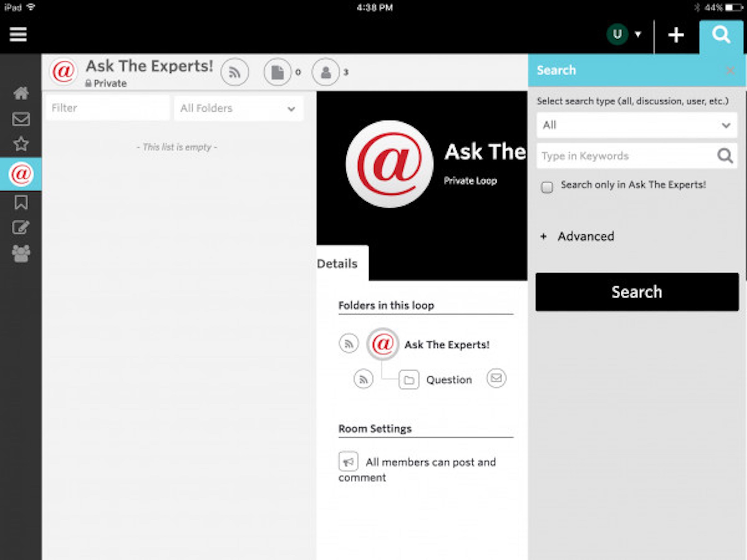Open groups people icon in sidebar
This screenshot has height=560, width=747.
point(21,253)
